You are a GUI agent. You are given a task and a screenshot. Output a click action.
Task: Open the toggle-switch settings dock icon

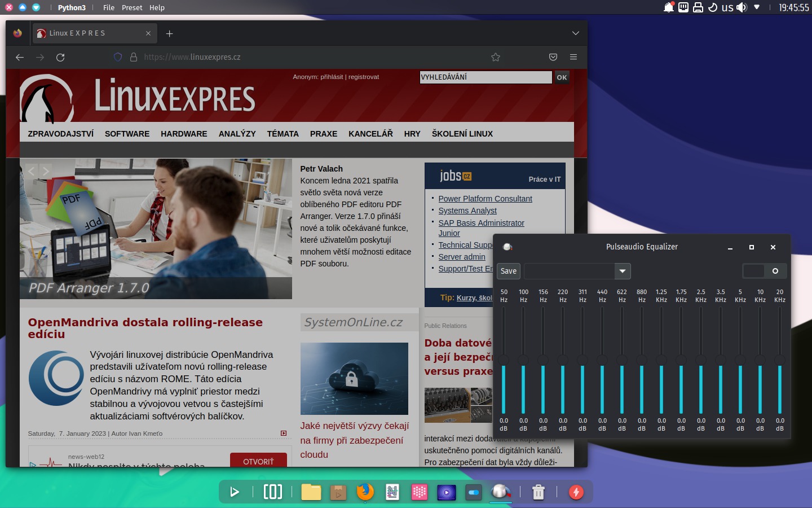(474, 492)
